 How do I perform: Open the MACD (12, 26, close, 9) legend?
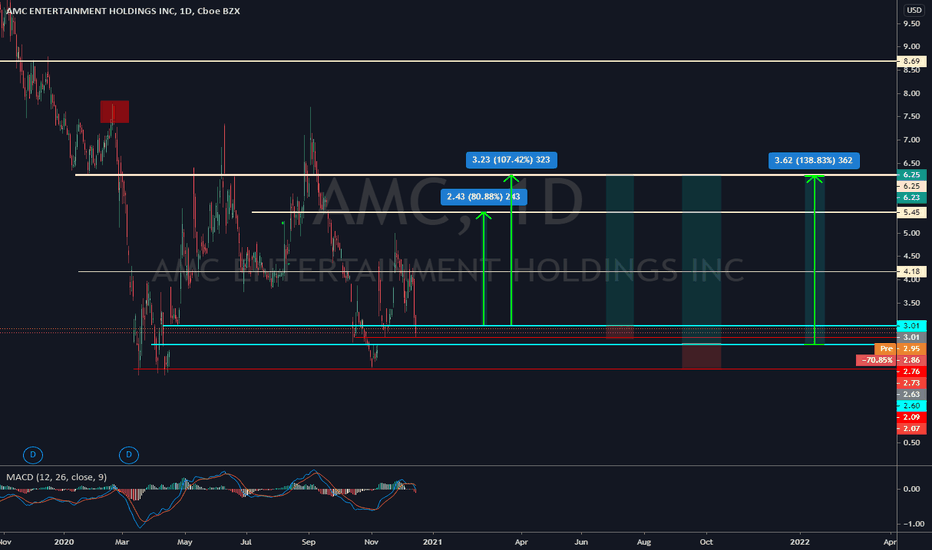(x=56, y=477)
